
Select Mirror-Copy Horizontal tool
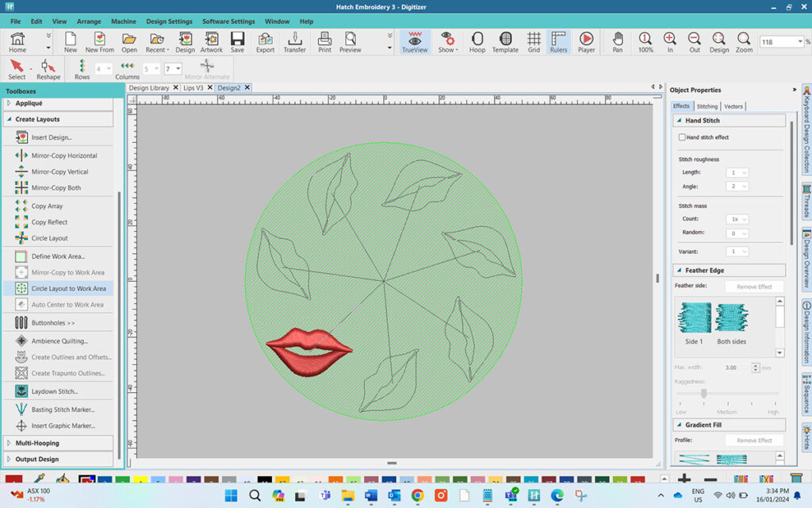pyautogui.click(x=62, y=156)
